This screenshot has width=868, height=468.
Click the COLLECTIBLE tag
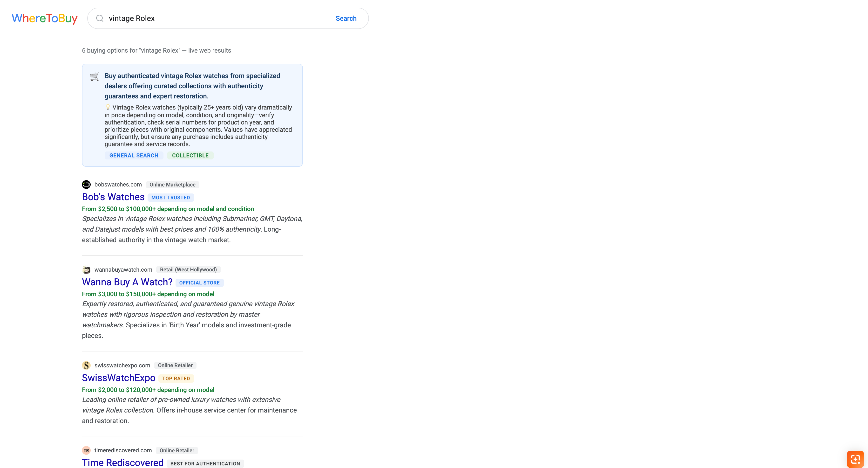(190, 155)
